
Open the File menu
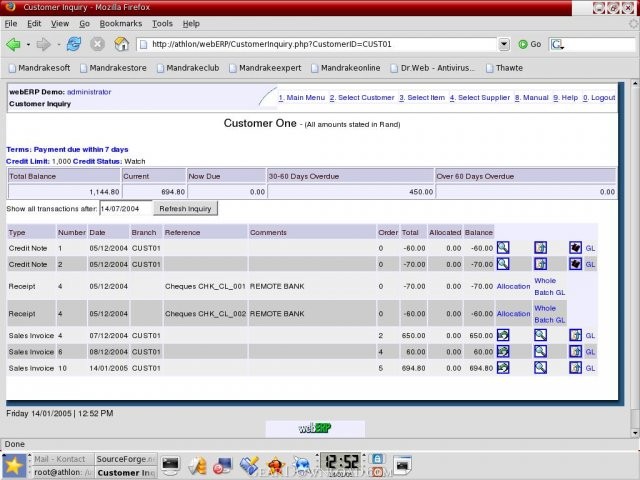(11, 24)
